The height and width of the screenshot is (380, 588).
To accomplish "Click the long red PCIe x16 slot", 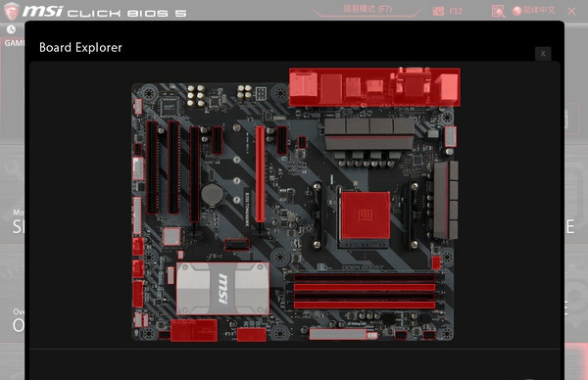I will [x=260, y=173].
